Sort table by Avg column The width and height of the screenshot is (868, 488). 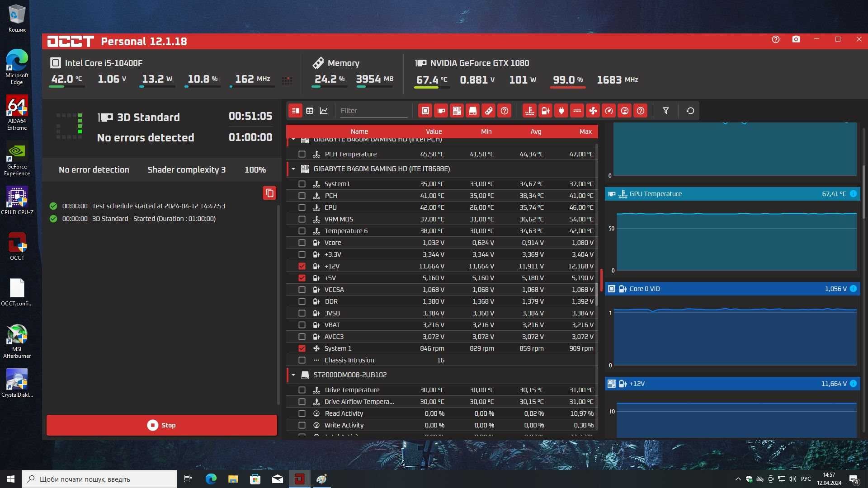click(536, 131)
